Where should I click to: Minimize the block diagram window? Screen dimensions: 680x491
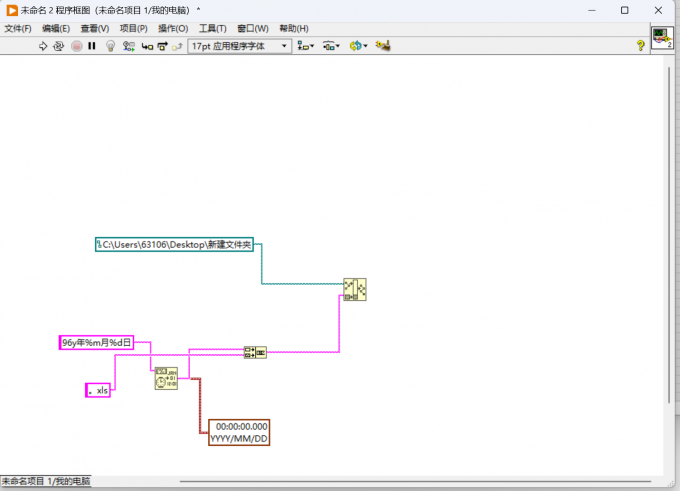[592, 10]
